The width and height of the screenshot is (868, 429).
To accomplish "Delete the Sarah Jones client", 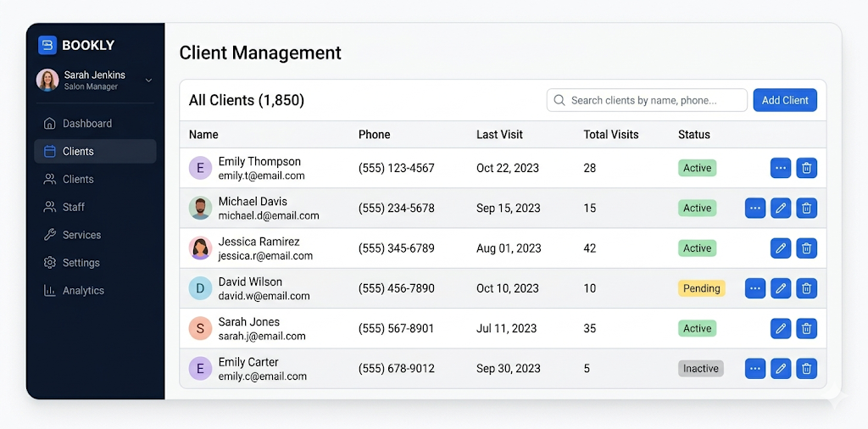I will 807,328.
